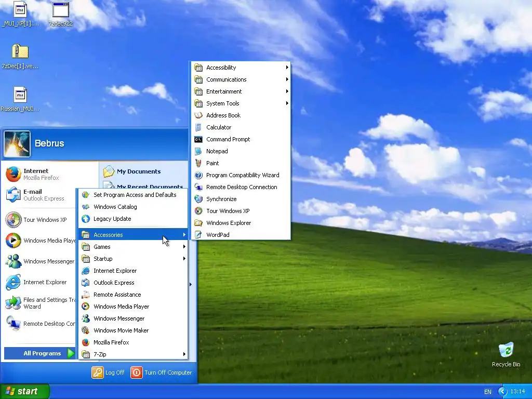
Task: Open Address Book icon
Action: pyautogui.click(x=198, y=115)
